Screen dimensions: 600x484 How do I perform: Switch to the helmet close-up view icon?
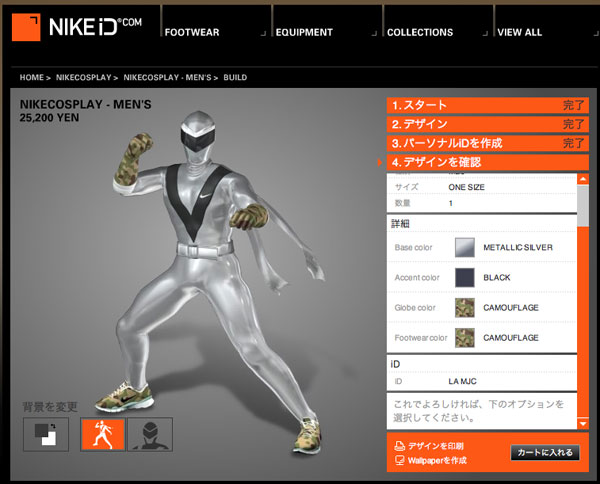150,434
